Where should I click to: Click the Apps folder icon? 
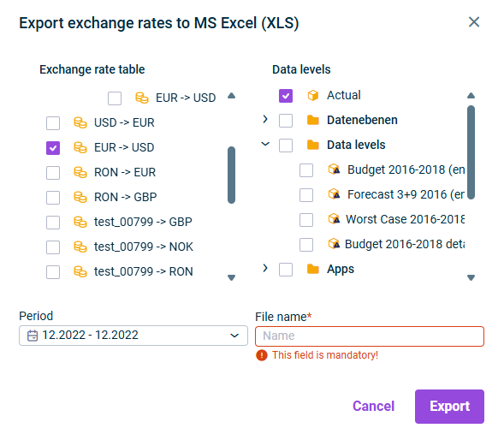click(312, 269)
